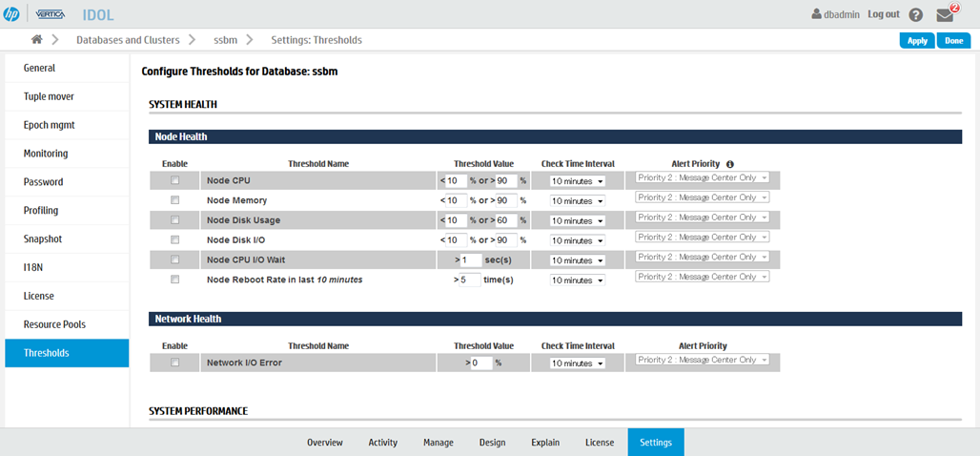The image size is (980, 456).
Task: Go to home via breadcrumb house icon
Action: (x=37, y=40)
